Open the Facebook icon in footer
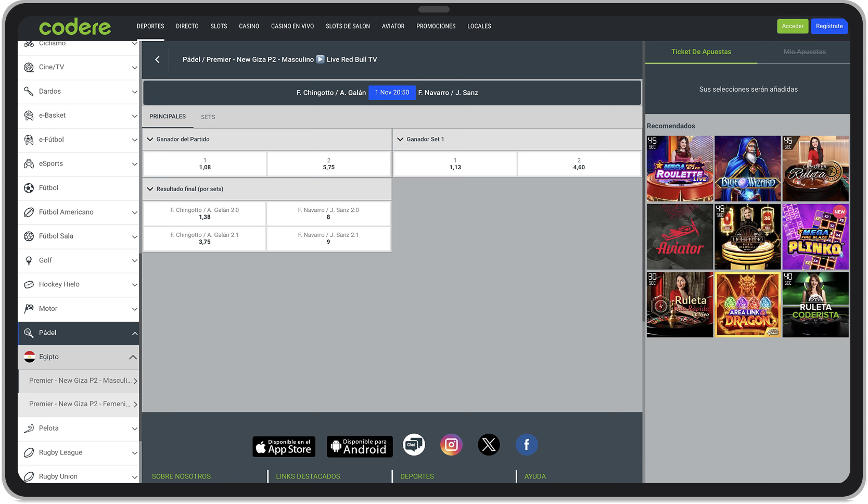Image resolution: width=868 pixels, height=504 pixels. 527,445
